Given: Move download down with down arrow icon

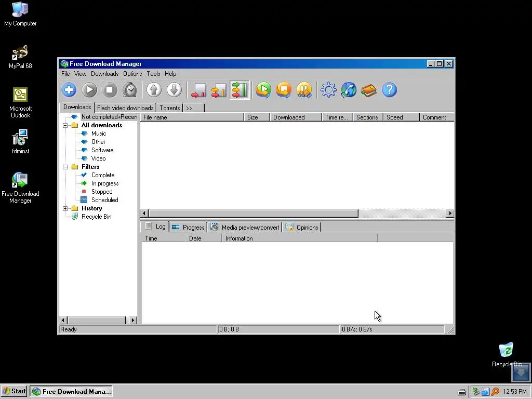Looking at the screenshot, I should pos(174,90).
